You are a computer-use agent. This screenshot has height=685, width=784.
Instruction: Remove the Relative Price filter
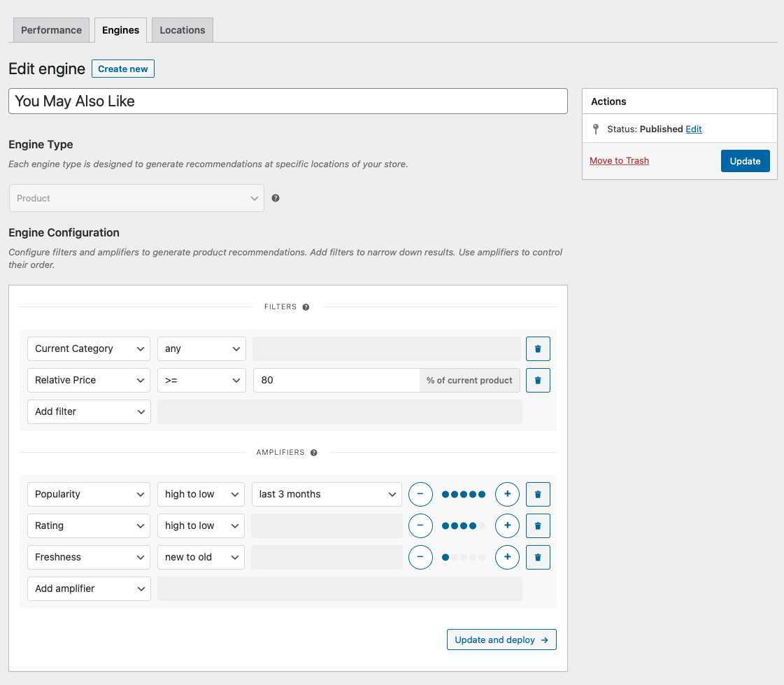click(538, 380)
